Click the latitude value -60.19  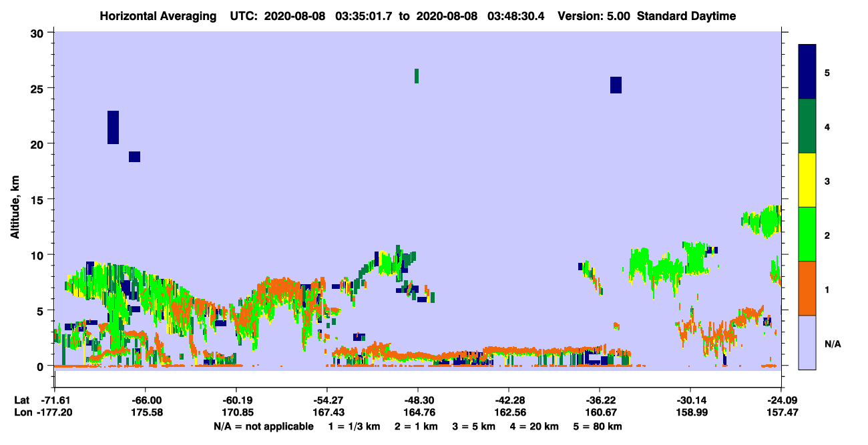point(236,400)
